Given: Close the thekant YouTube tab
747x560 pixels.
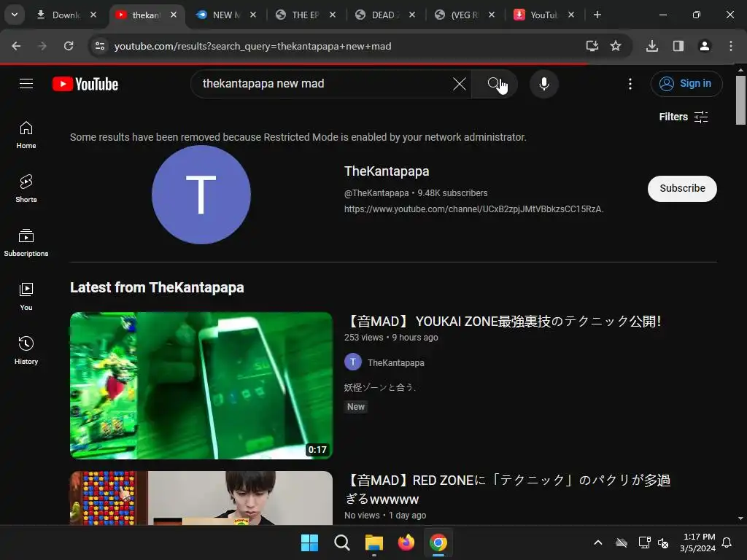Looking at the screenshot, I should [174, 15].
